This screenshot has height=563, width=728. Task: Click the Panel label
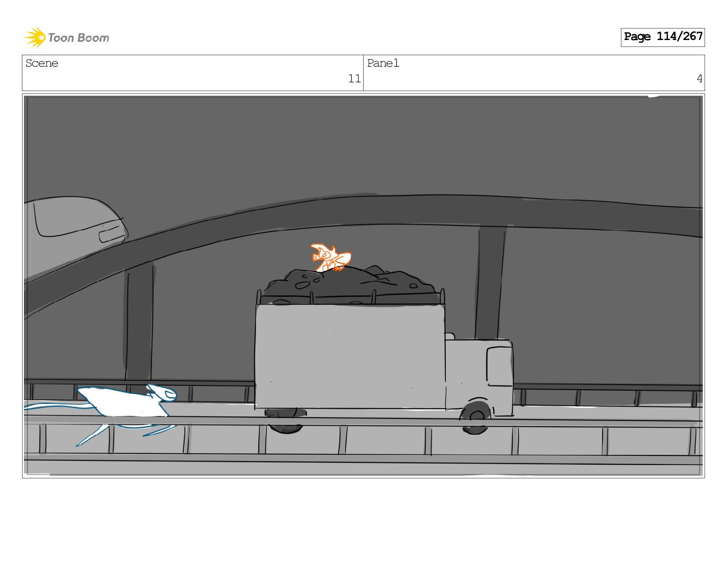point(383,63)
